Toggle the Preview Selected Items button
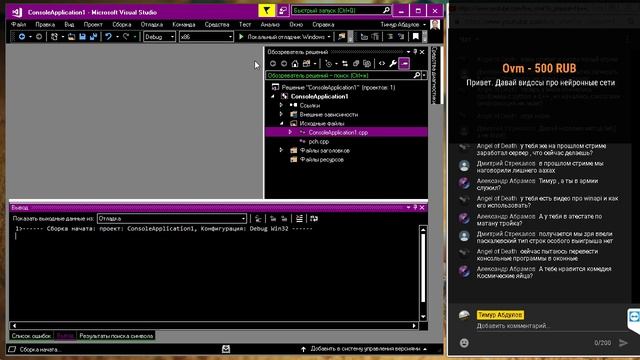Screen dimensions: 640x360 [404, 64]
